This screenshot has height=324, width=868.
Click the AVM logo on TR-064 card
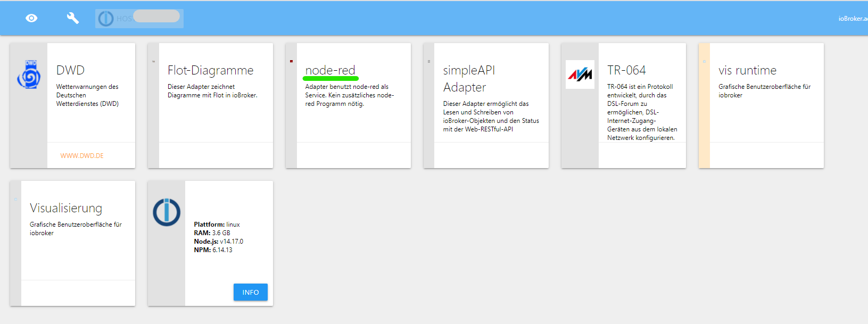pyautogui.click(x=580, y=74)
